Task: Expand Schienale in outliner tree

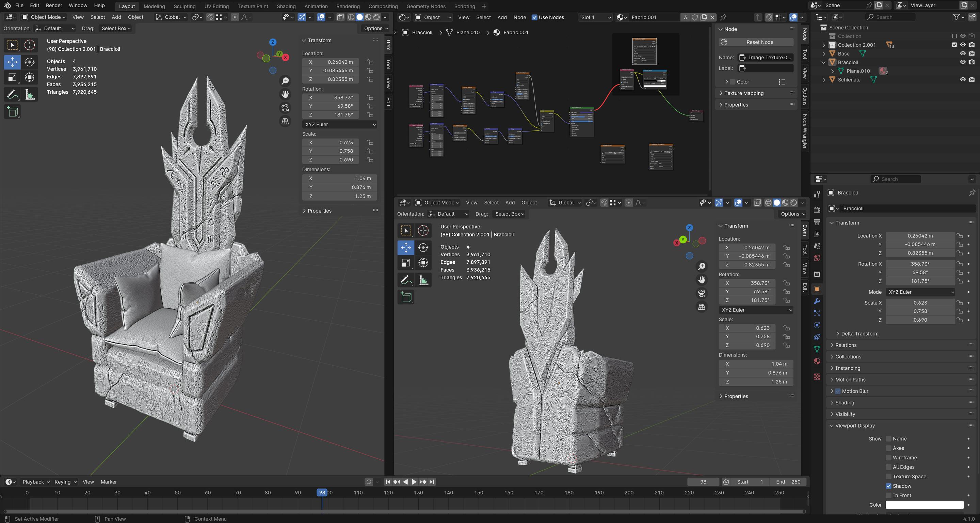Action: pos(824,80)
